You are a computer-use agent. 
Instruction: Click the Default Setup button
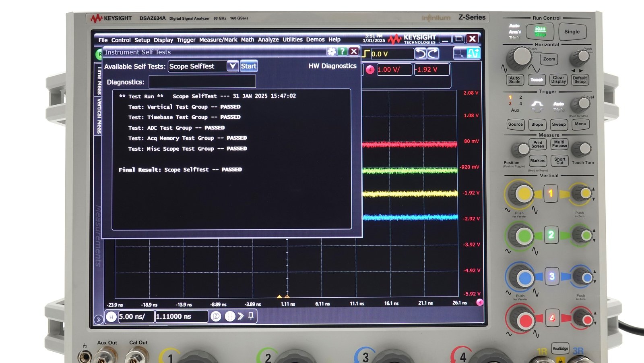click(x=580, y=80)
